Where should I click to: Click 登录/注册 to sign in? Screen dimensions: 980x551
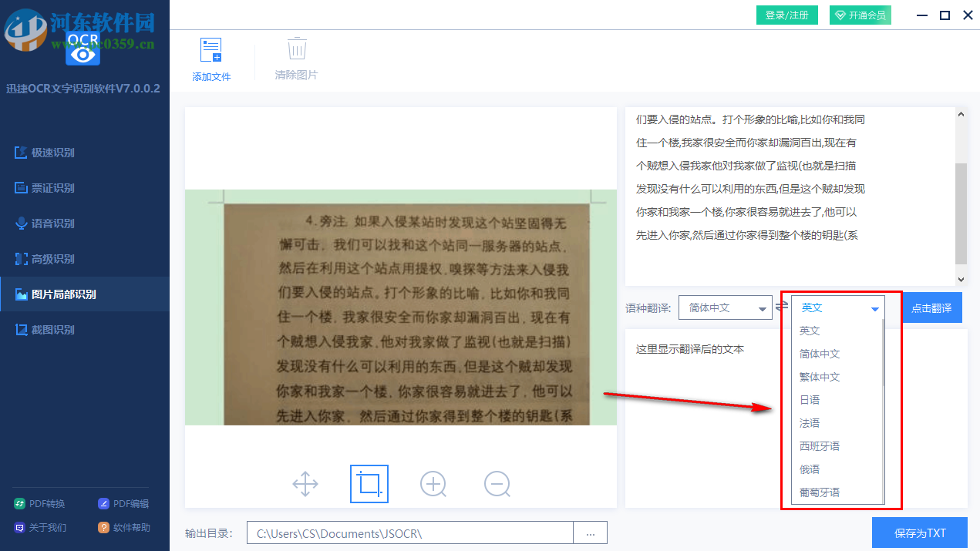786,15
